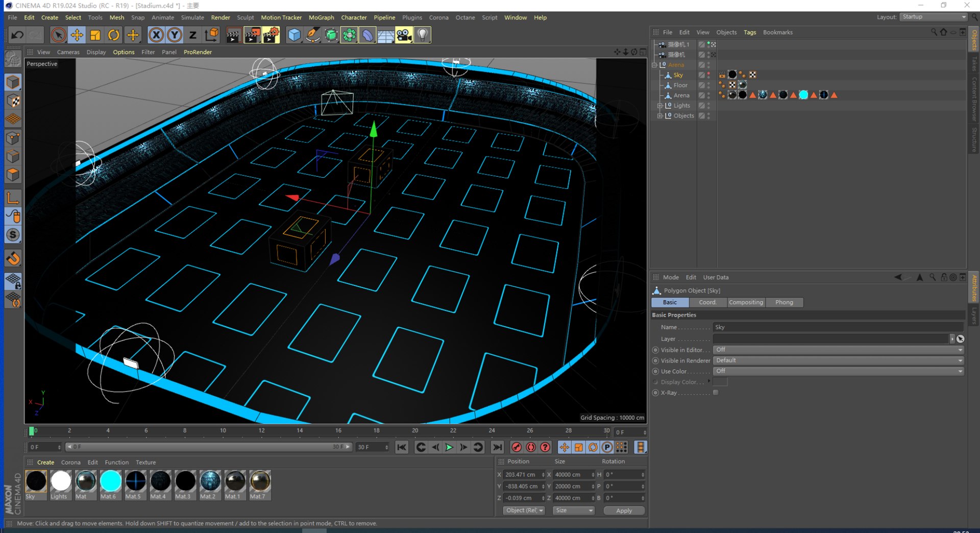Screen dimensions: 980x533
Task: Play the animation forward
Action: (x=449, y=447)
